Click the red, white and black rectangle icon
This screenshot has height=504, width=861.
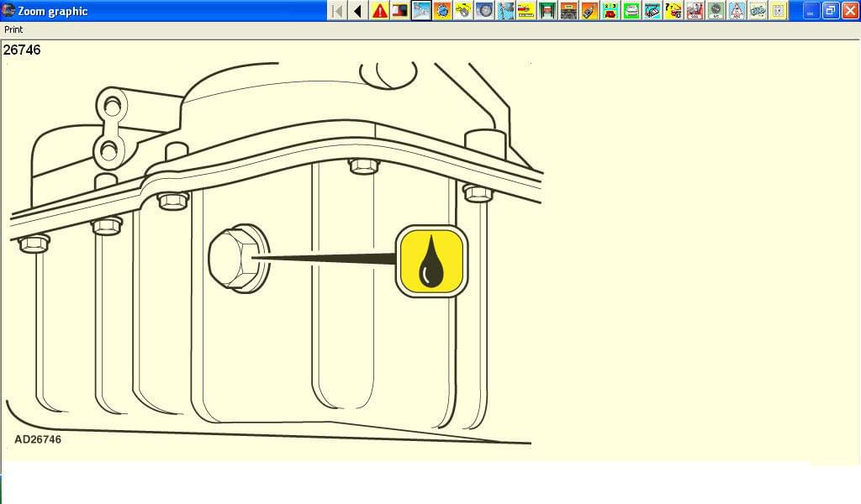pos(400,10)
